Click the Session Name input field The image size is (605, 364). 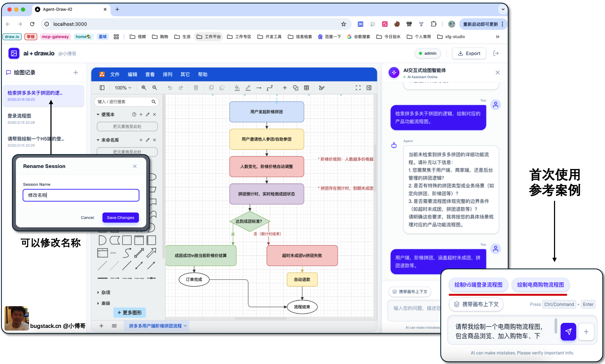tap(81, 195)
